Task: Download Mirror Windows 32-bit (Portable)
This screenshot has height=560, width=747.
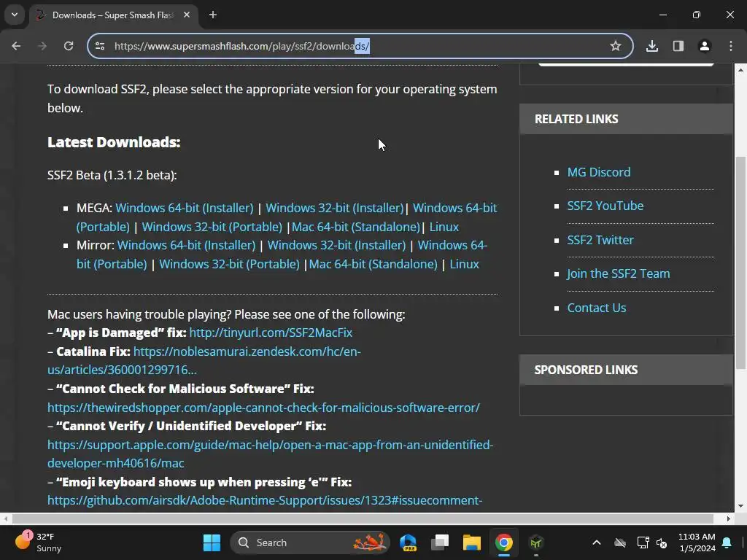Action: pyautogui.click(x=229, y=264)
